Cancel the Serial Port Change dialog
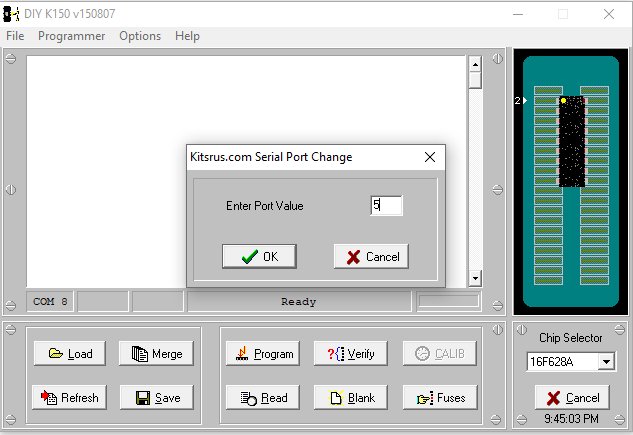The width and height of the screenshot is (633, 435). coord(371,256)
